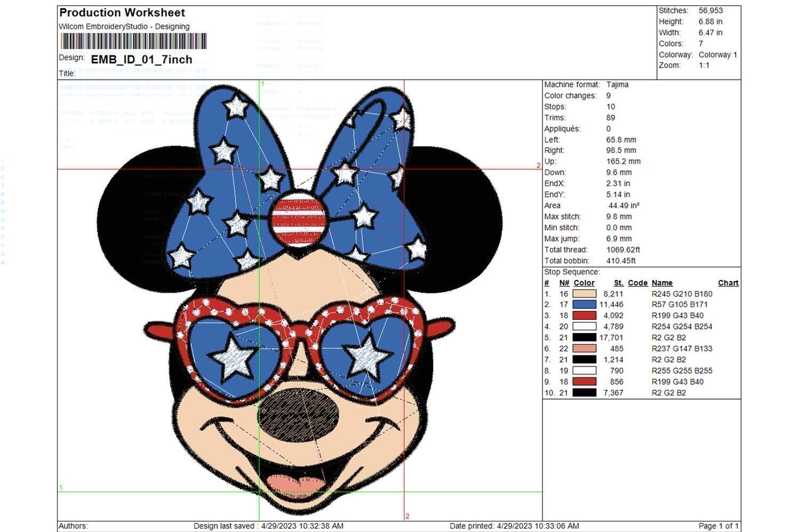
Task: Select the stitch count '485'
Action: (x=617, y=349)
